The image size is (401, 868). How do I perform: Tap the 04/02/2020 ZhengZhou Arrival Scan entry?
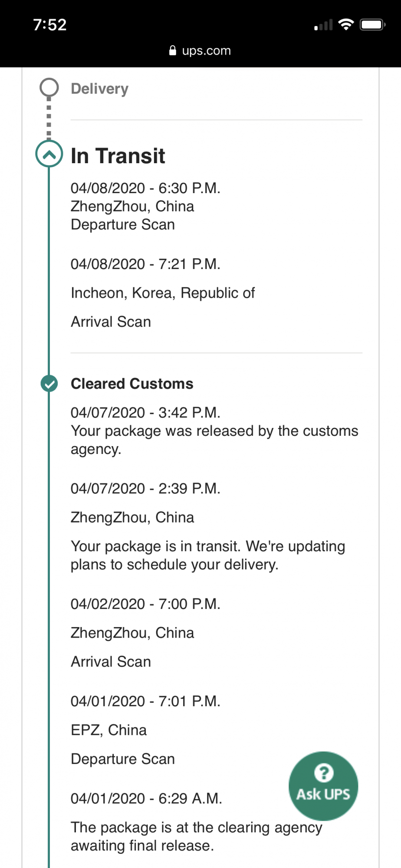(145, 633)
